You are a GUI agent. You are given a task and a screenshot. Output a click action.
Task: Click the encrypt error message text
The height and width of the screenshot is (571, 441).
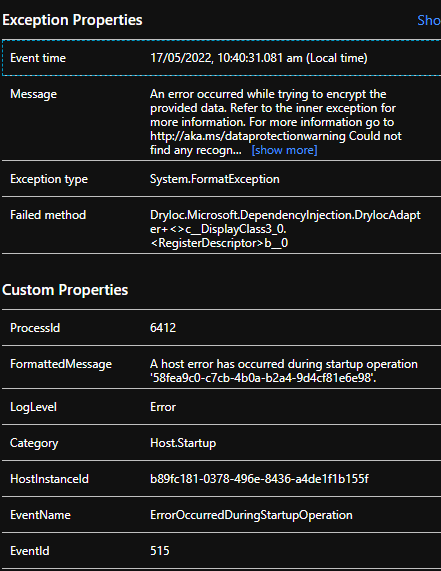click(x=276, y=122)
